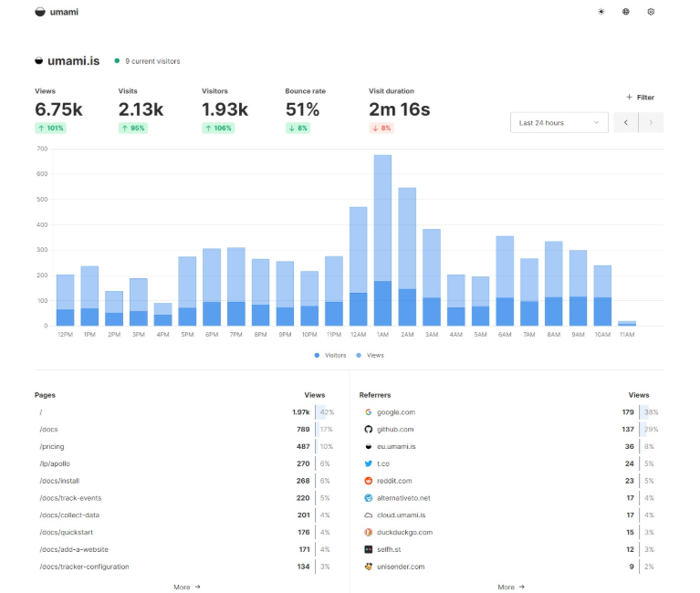
Task: Click the umami.is website title
Action: [73, 61]
